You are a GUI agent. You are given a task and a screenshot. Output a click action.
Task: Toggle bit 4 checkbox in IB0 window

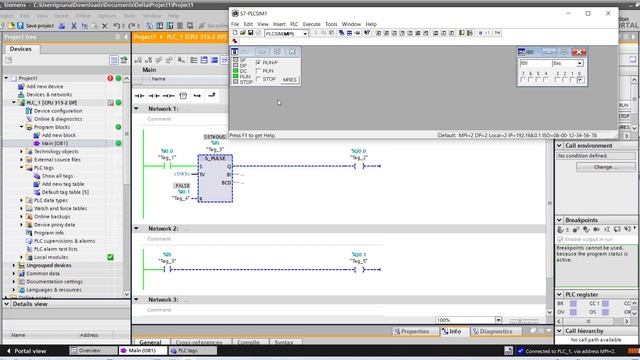coord(546,80)
